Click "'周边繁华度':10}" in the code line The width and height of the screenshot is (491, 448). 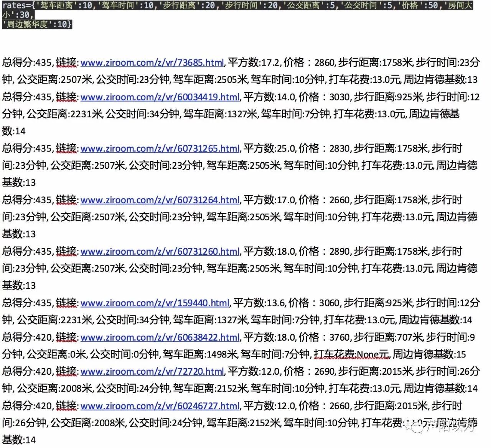pos(37,25)
